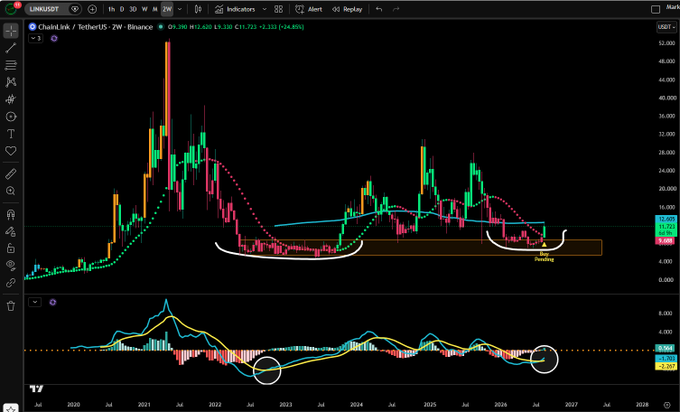This screenshot has height=412, width=680.
Task: Expand the timeframe interval dropdown chevron
Action: (x=180, y=9)
